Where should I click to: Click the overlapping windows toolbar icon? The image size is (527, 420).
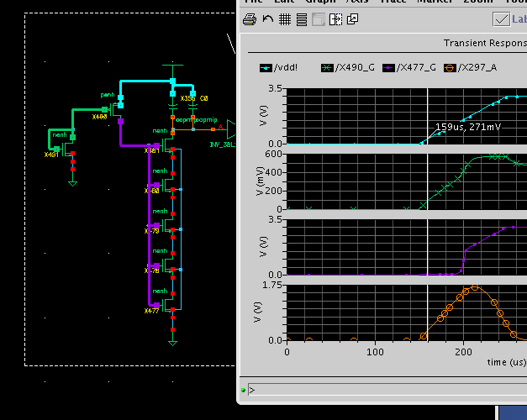[x=353, y=18]
